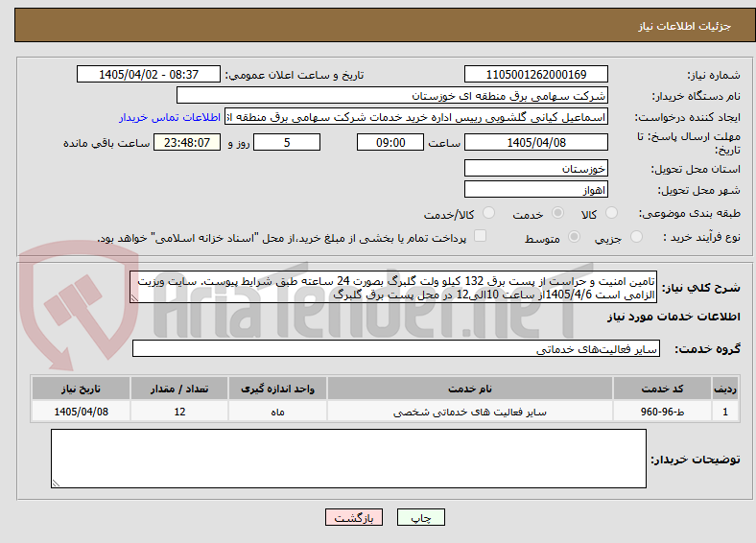Click the service group field سایر فعالیت‌های خدماتی
This screenshot has height=543, width=756.
pos(396,348)
